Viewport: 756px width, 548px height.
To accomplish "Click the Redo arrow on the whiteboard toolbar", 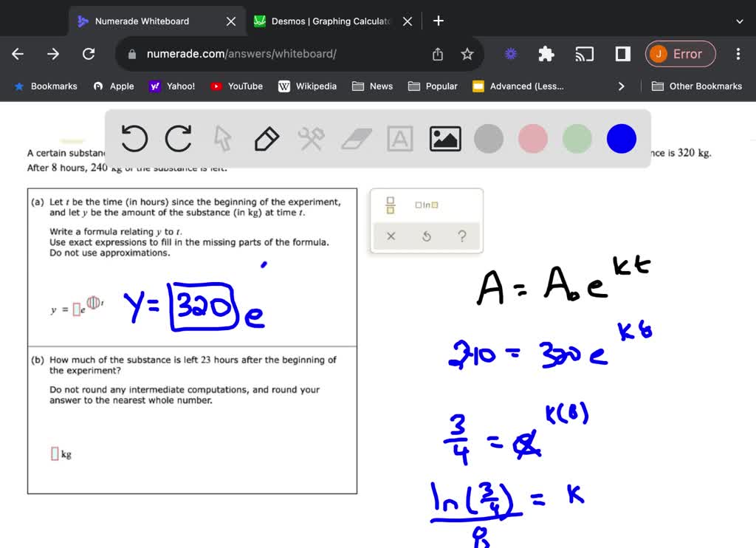I will point(177,138).
